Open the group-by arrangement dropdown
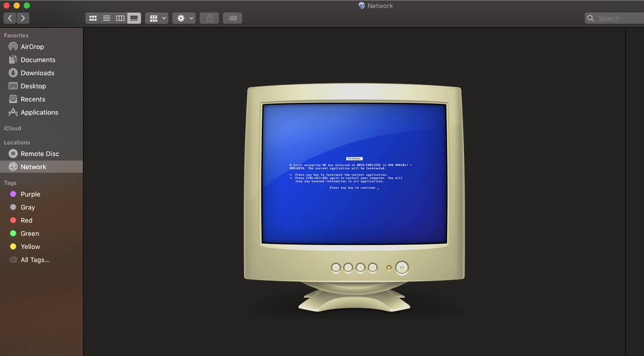Image resolution: width=644 pixels, height=356 pixels. point(157,18)
